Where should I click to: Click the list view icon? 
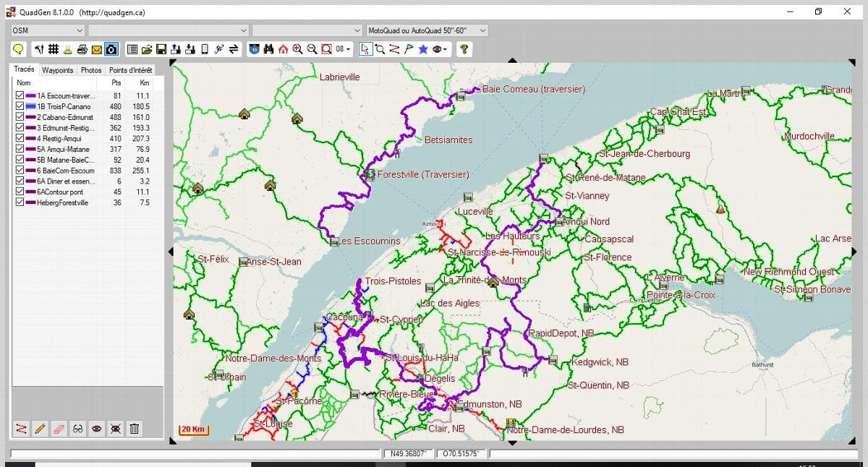tap(132, 49)
